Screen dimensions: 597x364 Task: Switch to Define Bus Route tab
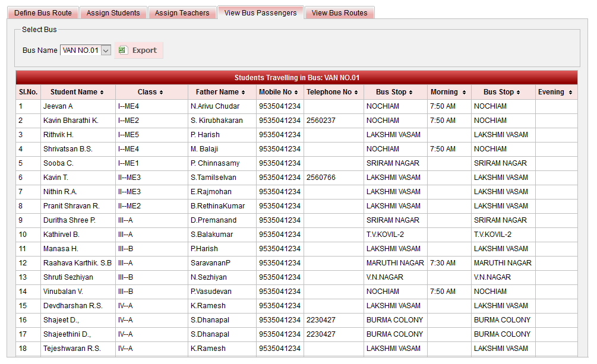coord(43,13)
